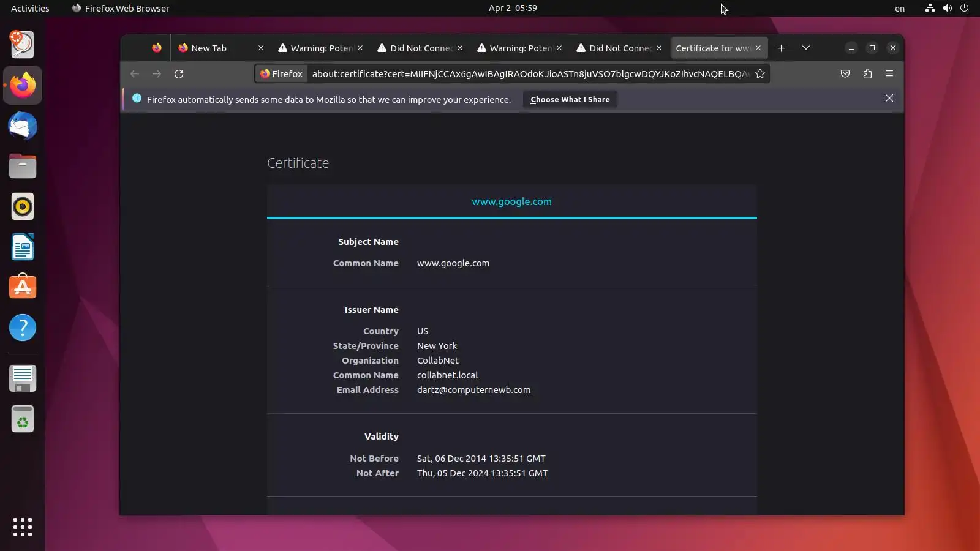Bookmark this page with star icon
Viewport: 980px width, 551px height.
[x=760, y=74]
